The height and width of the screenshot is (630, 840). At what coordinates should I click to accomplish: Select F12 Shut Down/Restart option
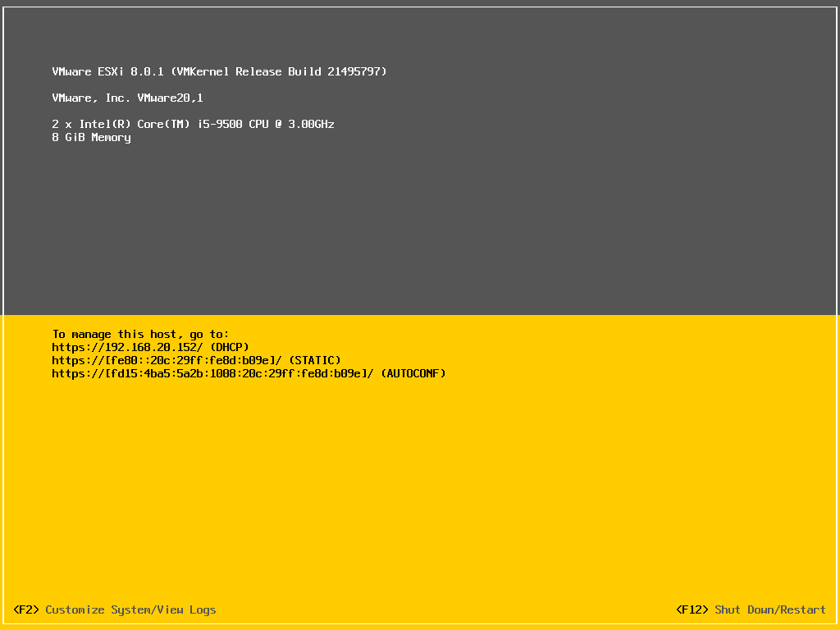coord(751,609)
